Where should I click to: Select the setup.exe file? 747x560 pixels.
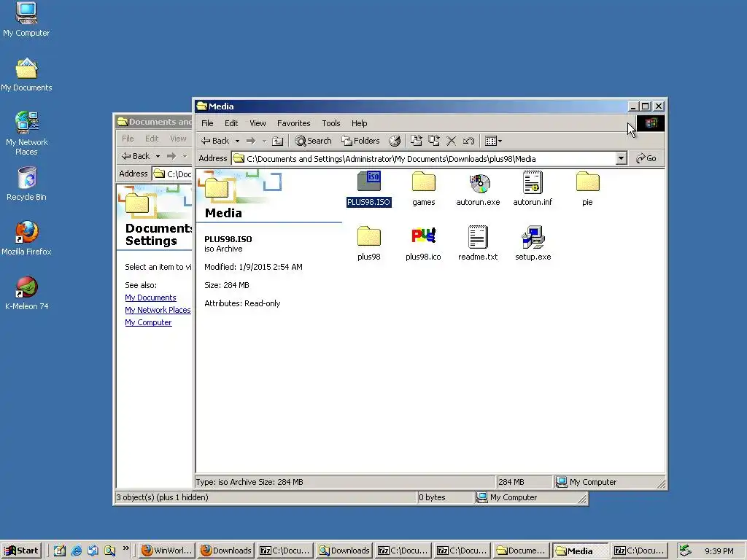pos(533,244)
